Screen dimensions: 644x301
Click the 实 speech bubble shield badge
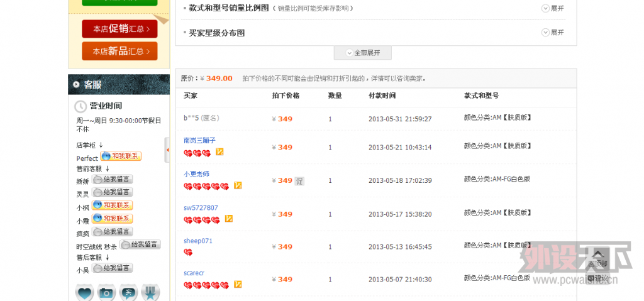(128, 292)
